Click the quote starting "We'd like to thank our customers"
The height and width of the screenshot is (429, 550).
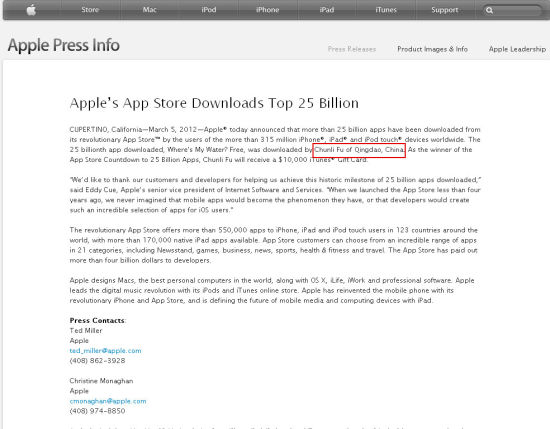275,195
